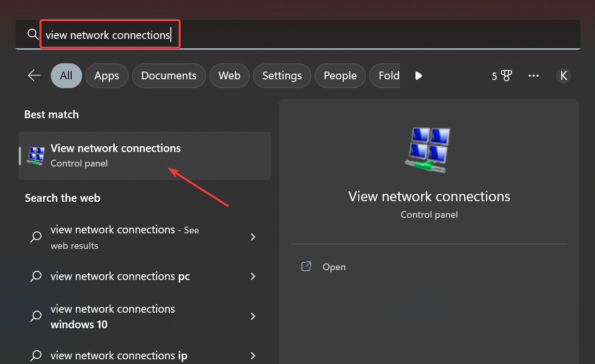
Task: Select 'view network connections - See web results' suggestion
Action: tap(145, 237)
